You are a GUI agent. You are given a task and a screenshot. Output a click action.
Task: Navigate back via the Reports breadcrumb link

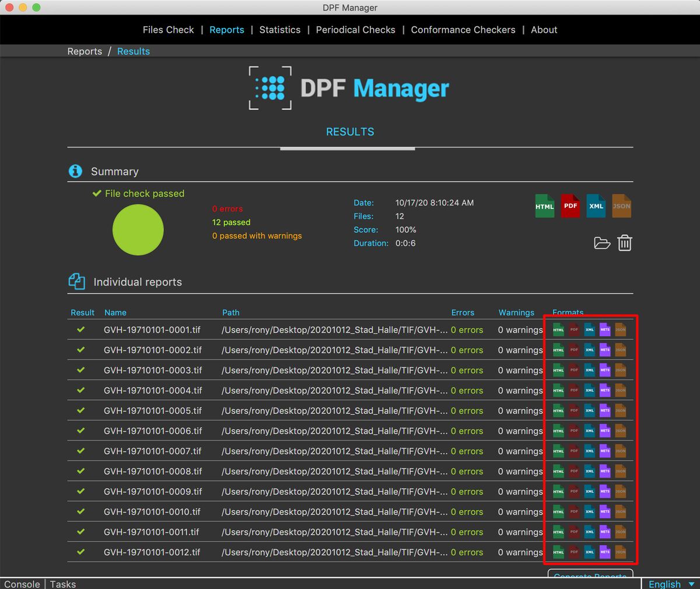(84, 51)
